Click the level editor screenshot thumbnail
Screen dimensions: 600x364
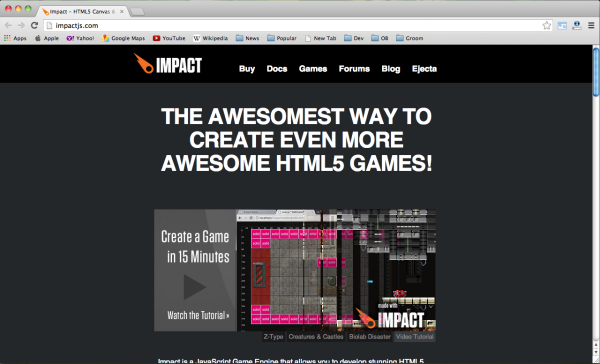pyautogui.click(x=336, y=270)
